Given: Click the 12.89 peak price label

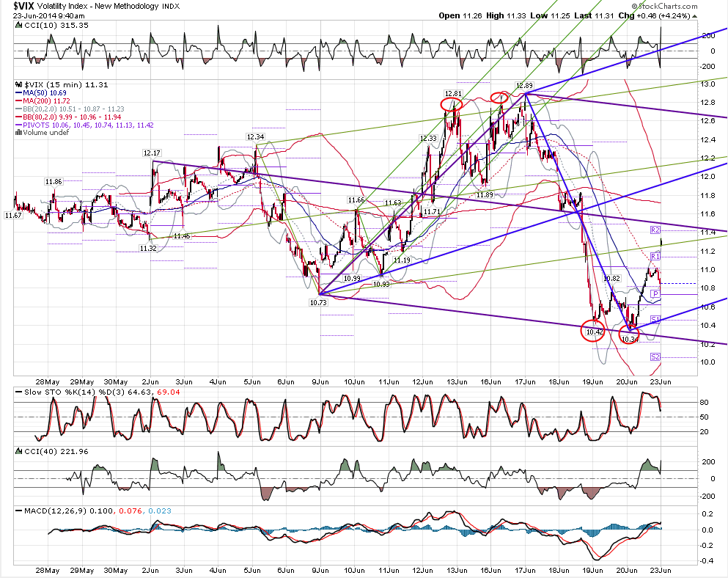Looking at the screenshot, I should (524, 86).
